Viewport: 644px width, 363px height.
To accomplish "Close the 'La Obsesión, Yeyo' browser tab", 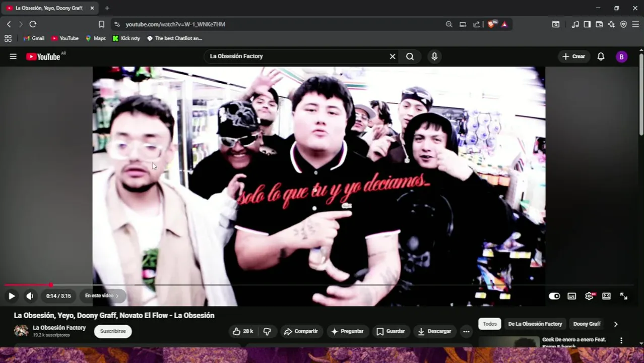I will pyautogui.click(x=92, y=8).
